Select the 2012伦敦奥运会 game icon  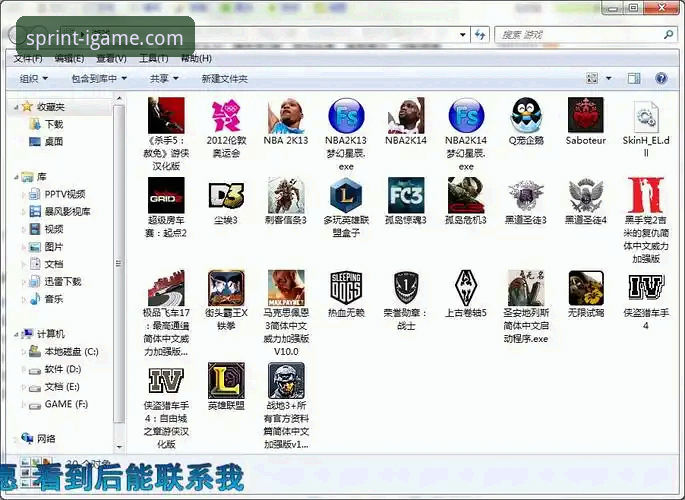point(226,116)
